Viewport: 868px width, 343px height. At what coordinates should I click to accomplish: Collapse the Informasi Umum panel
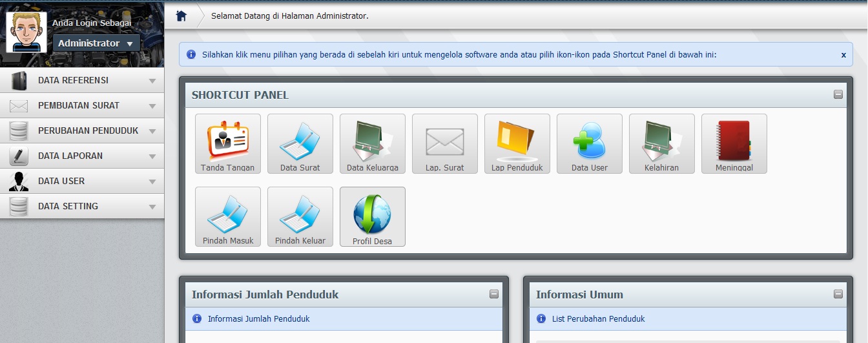pos(838,294)
